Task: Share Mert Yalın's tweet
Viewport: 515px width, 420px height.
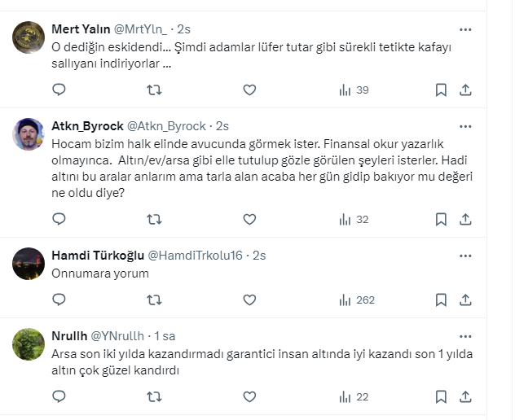Action: [465, 90]
